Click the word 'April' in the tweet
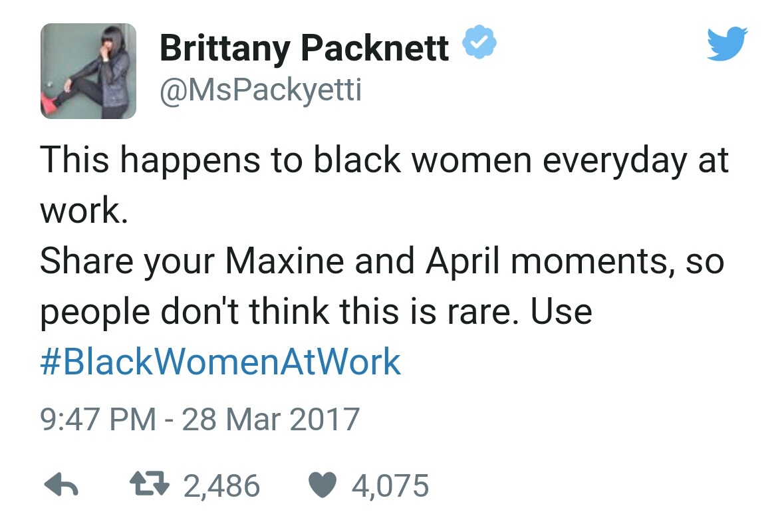Viewport: 784px width, 532px height. tap(463, 261)
